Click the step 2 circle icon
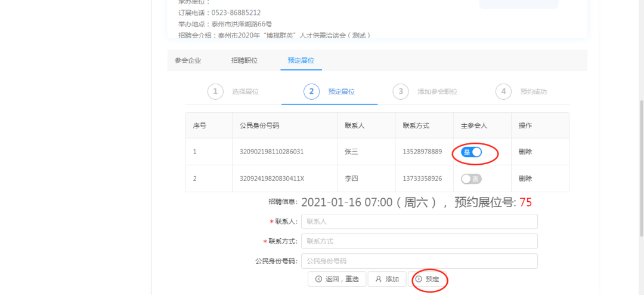Viewport: 644px width, 295px height. click(311, 91)
